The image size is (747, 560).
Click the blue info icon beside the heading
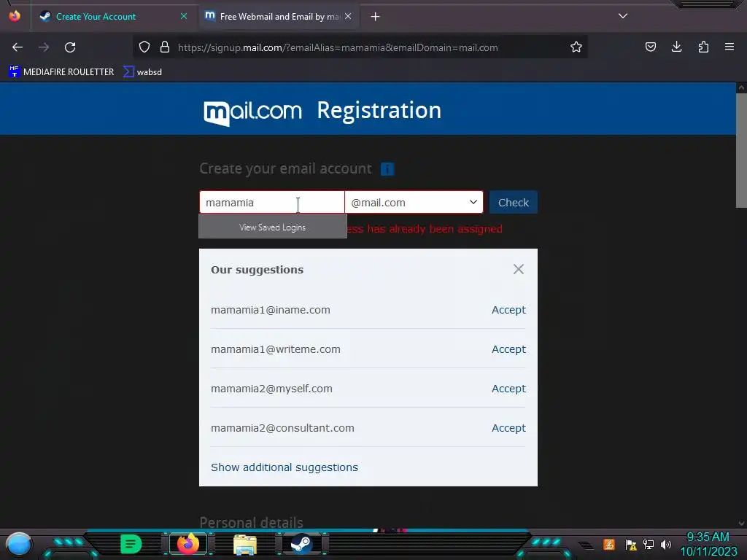(x=387, y=169)
